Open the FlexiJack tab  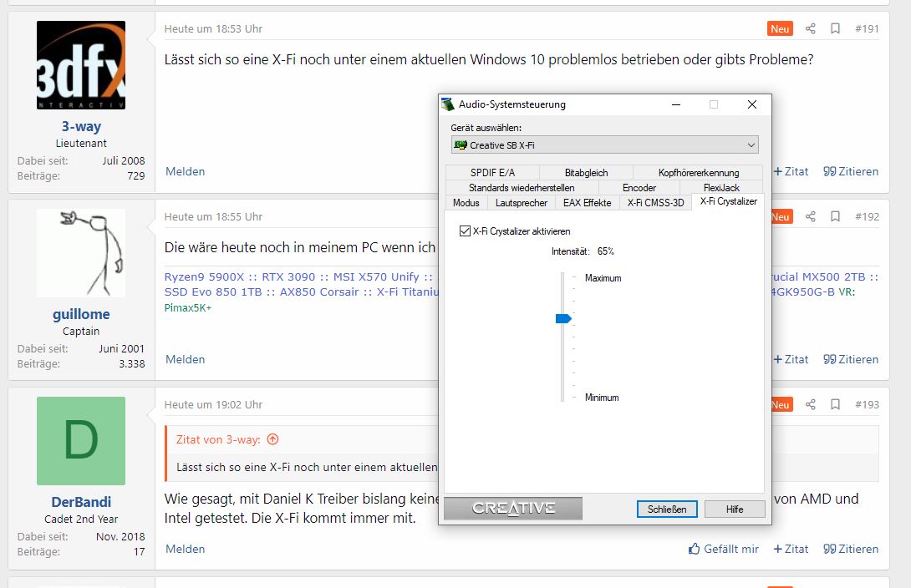(721, 187)
